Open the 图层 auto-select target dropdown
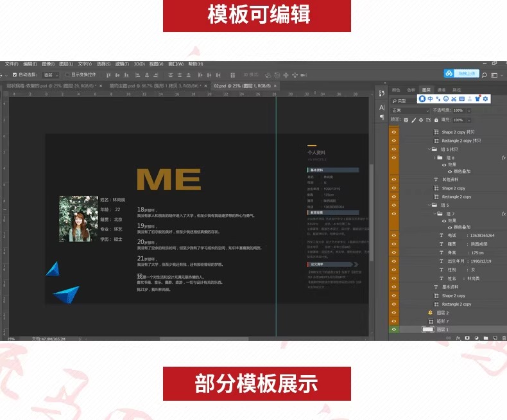The image size is (507, 420). click(x=51, y=75)
